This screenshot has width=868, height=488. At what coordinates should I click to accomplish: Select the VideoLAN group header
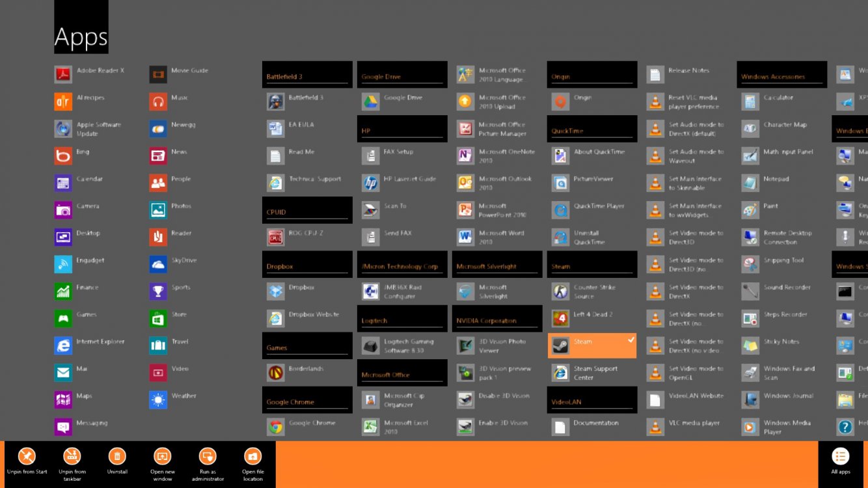tap(592, 400)
